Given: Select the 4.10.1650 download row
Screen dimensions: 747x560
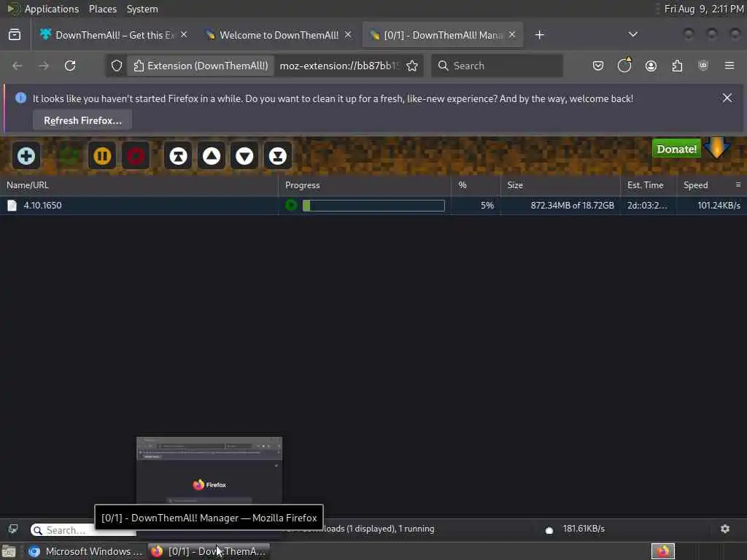Looking at the screenshot, I should click(x=373, y=205).
